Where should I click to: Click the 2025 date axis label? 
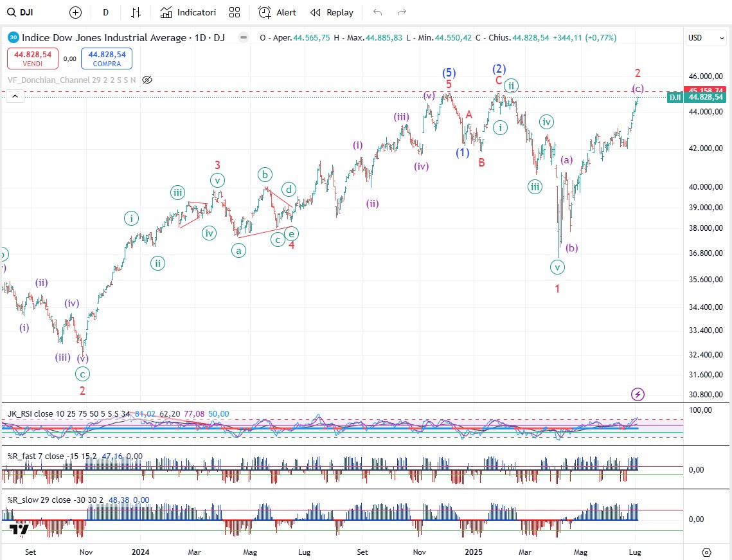point(474,552)
